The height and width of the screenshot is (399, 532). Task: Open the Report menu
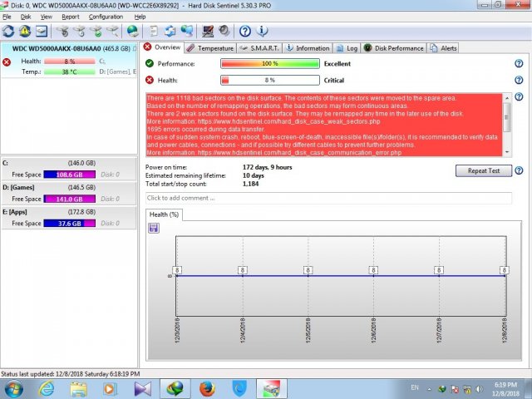(x=71, y=17)
